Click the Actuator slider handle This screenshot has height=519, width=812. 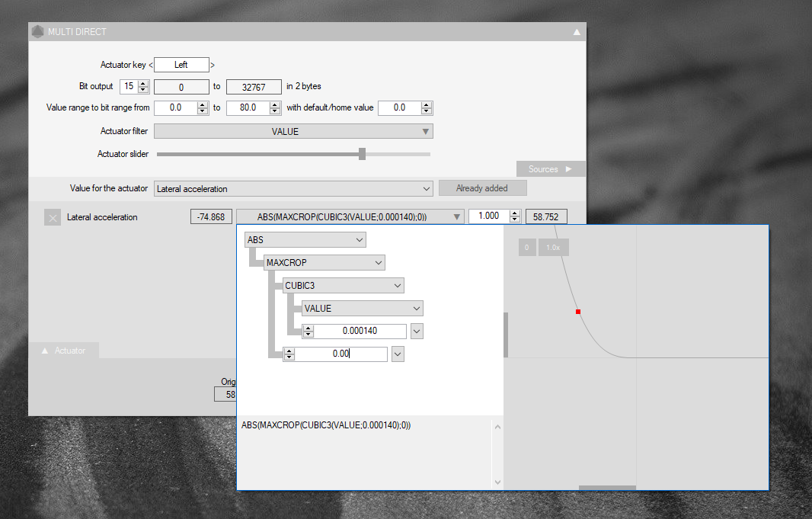(362, 154)
